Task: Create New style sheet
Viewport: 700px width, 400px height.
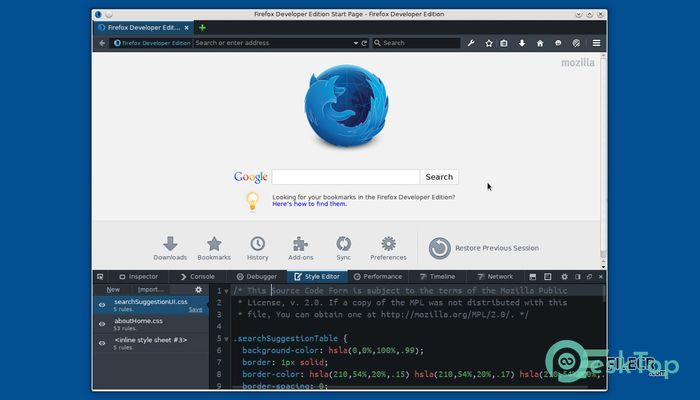Action: 113,290
